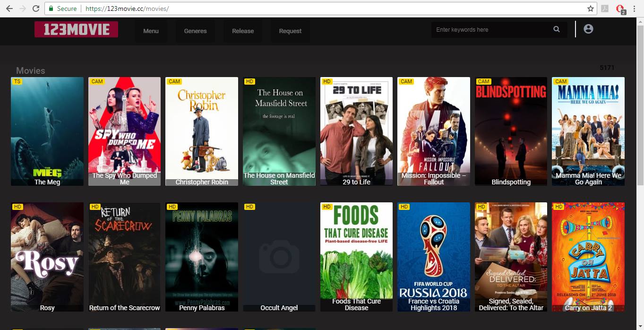Click the CAM badge on Christopher Robin
The height and width of the screenshot is (330, 644).
click(174, 81)
